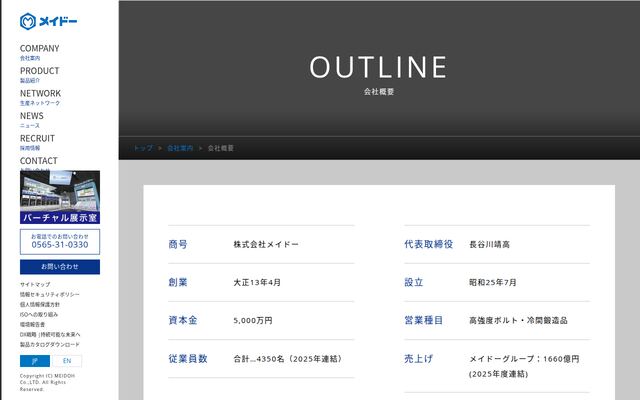Image resolution: width=640 pixels, height=400 pixels.
Task: Open the サイトマップ link
Action: [35, 284]
